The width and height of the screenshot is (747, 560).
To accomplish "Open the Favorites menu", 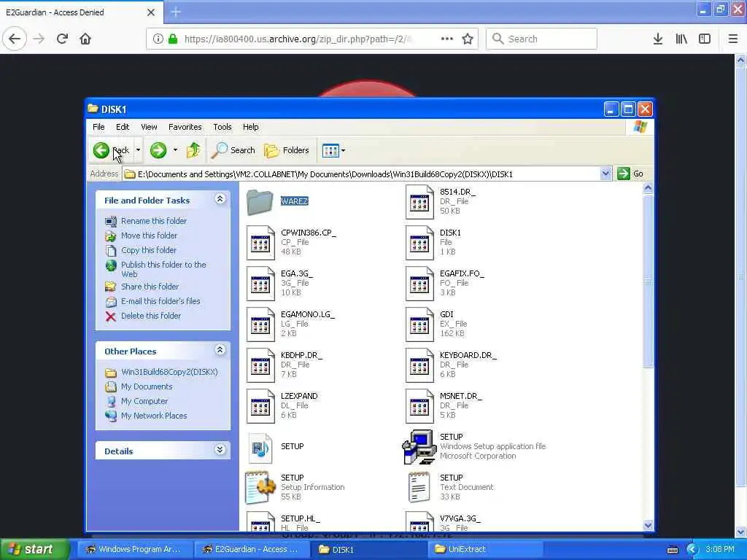I will pyautogui.click(x=185, y=127).
